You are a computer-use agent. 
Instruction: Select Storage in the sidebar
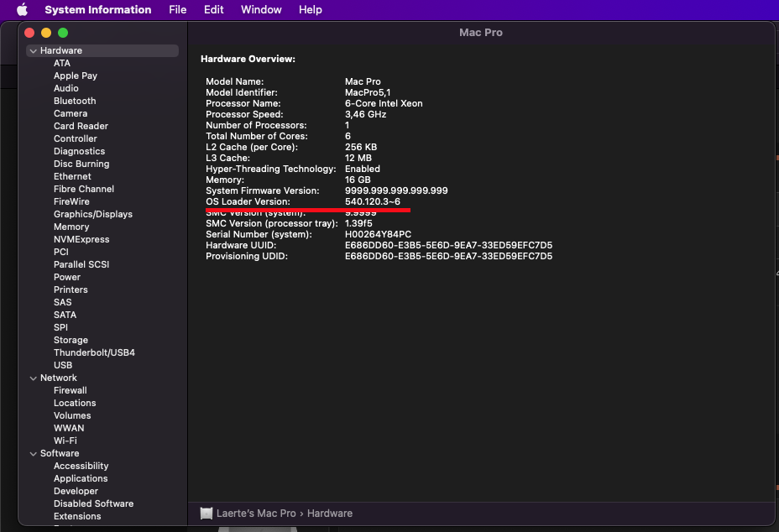[x=71, y=340]
